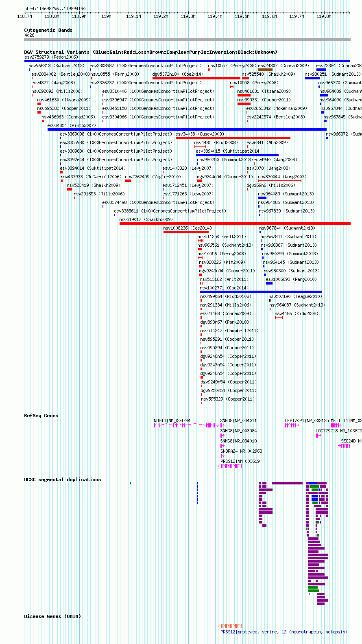The width and height of the screenshot is (362, 644).
Task: Click the 119.5M ruler tick label
Action: (242, 16)
